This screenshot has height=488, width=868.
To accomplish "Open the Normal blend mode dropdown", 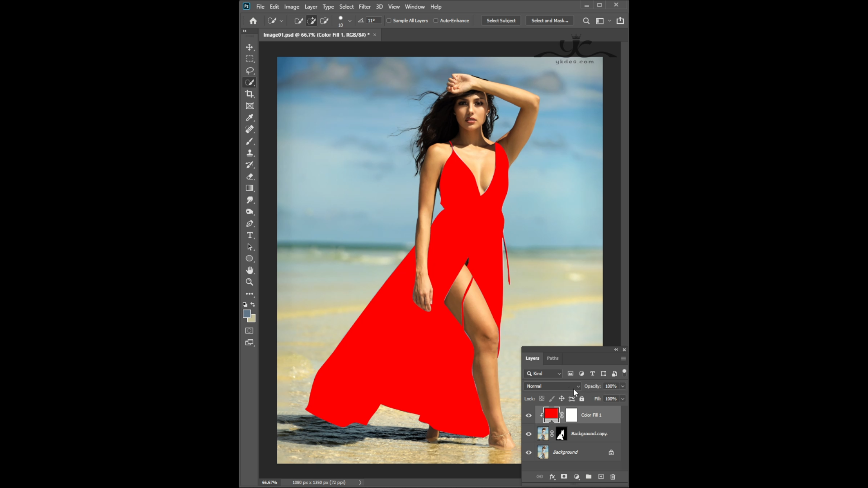I will [x=552, y=386].
